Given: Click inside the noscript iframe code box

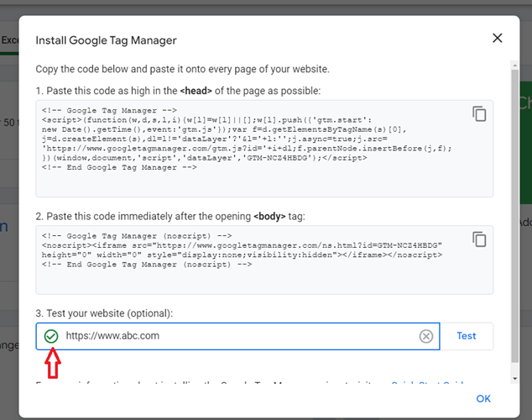Looking at the screenshot, I should click(x=264, y=260).
